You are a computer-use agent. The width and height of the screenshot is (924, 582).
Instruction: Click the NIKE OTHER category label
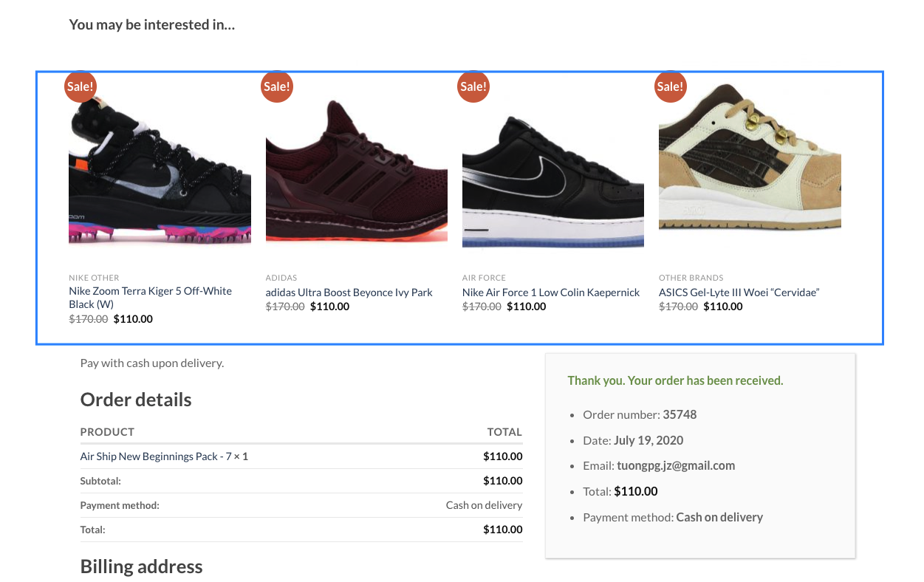(94, 278)
